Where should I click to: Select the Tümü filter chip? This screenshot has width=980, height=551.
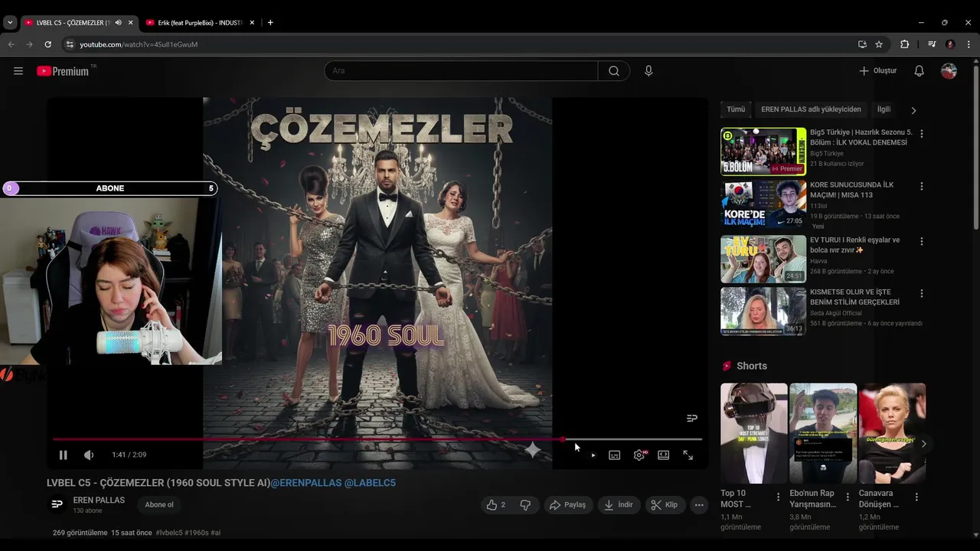point(736,109)
